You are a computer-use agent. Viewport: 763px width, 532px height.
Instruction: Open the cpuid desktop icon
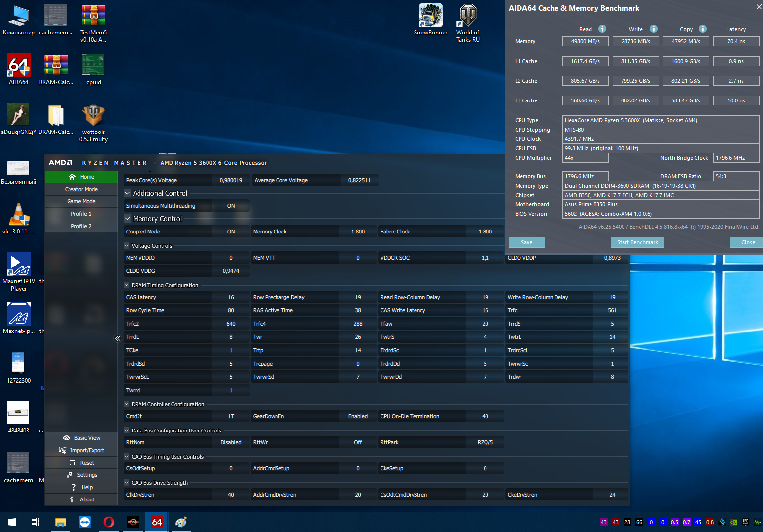tap(94, 69)
